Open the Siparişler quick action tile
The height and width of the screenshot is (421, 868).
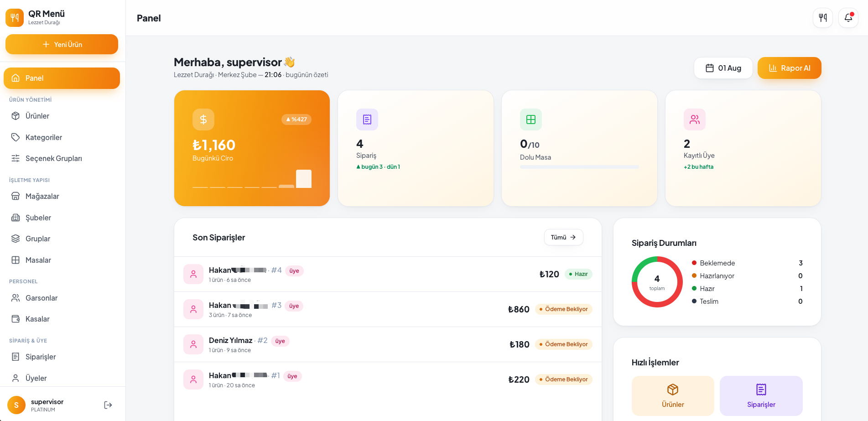coord(761,395)
